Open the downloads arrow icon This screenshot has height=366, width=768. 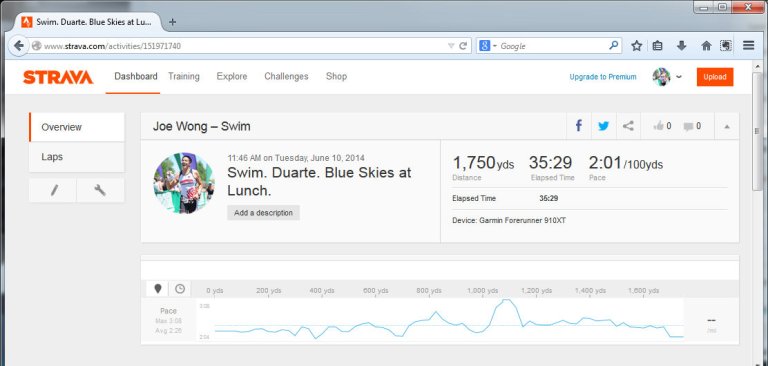coord(681,46)
